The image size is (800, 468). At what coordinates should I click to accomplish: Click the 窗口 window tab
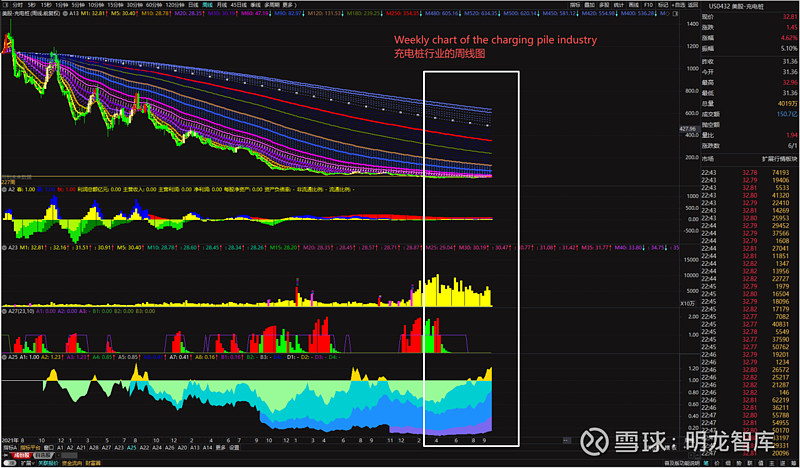click(x=49, y=448)
